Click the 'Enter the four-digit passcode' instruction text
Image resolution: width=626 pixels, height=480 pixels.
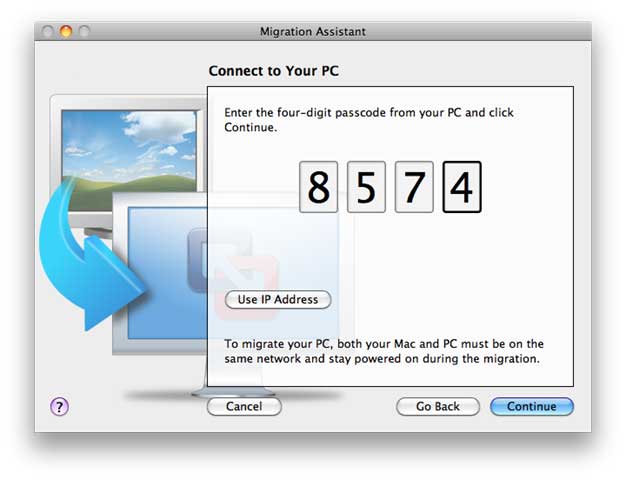coord(368,120)
